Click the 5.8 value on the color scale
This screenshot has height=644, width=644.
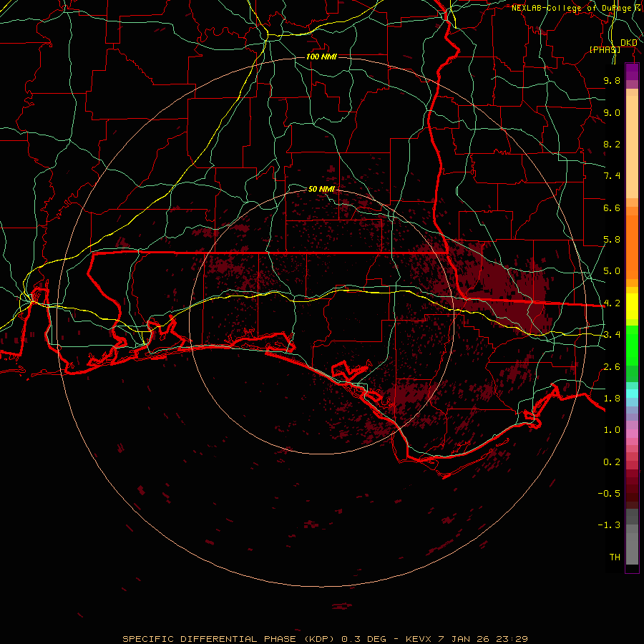coord(612,240)
